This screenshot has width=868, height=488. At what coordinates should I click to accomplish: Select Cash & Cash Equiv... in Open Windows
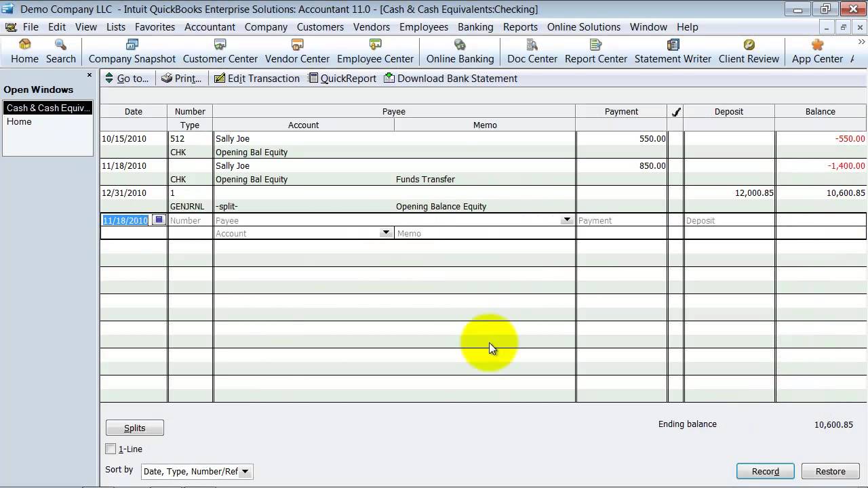click(x=47, y=108)
